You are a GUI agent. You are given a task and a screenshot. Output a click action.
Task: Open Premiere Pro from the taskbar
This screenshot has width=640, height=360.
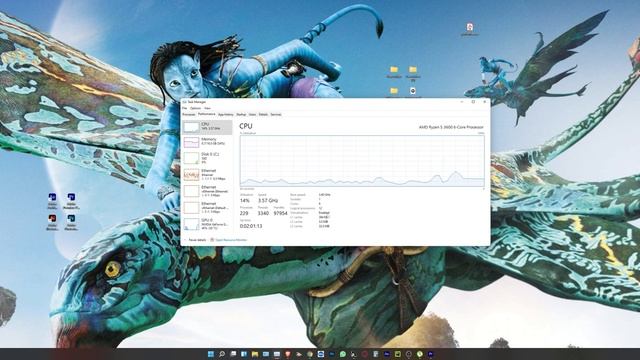coord(430,354)
